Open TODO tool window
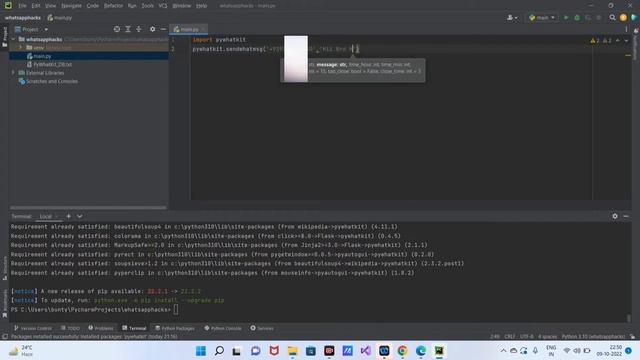Image resolution: width=640 pixels, height=360 pixels. click(x=71, y=328)
